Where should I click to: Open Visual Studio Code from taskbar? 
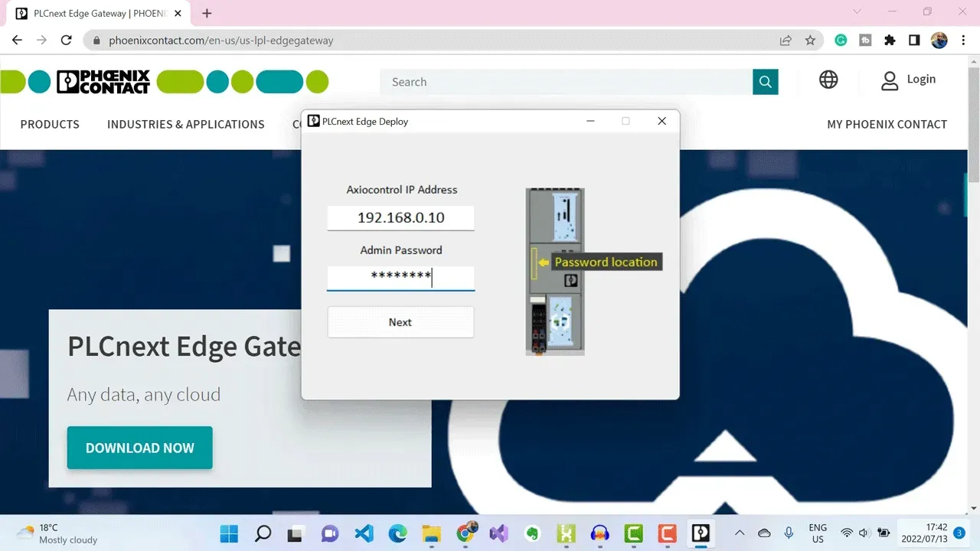click(x=364, y=533)
